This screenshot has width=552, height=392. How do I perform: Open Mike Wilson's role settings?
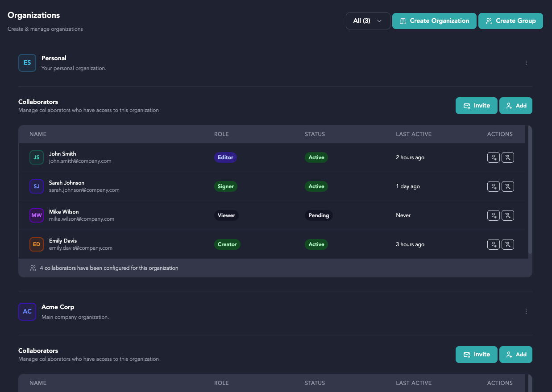coord(494,215)
